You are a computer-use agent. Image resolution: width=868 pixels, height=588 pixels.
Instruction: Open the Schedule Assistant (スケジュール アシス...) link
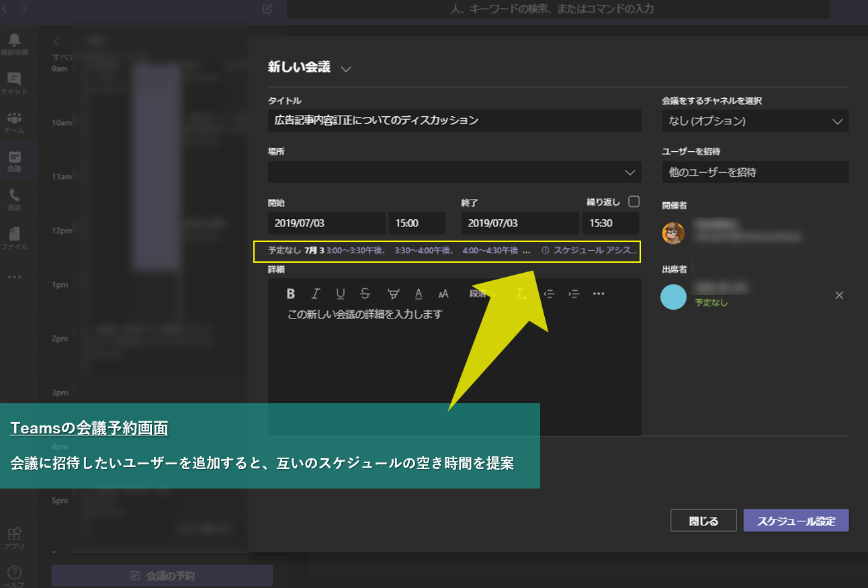pyautogui.click(x=589, y=251)
